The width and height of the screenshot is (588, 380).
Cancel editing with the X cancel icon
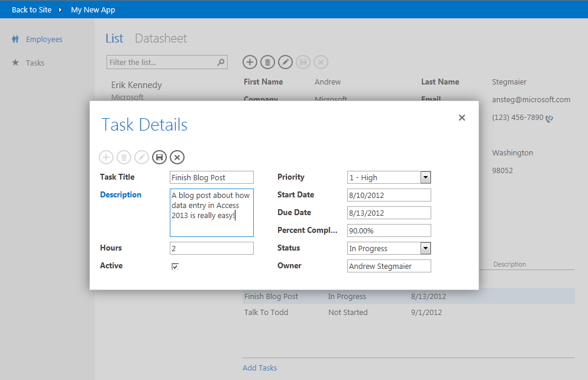pyautogui.click(x=177, y=157)
